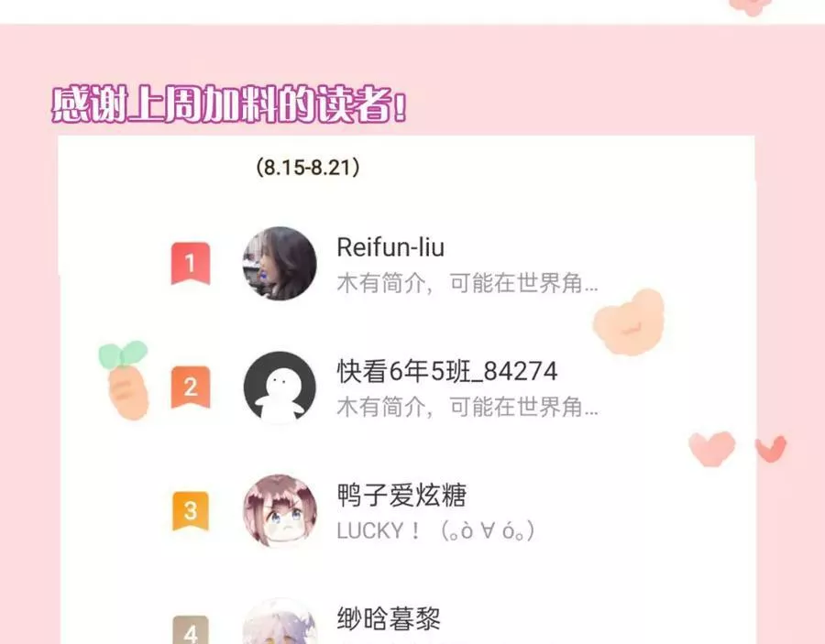Image resolution: width=825 pixels, height=644 pixels.
Task: Select the username 快看6年5班_84274
Action: tap(446, 371)
